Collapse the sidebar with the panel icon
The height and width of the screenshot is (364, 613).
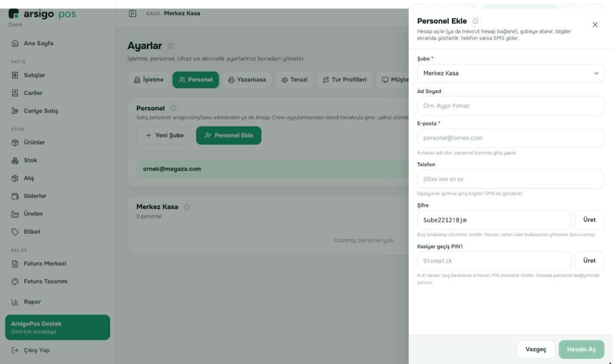pyautogui.click(x=133, y=13)
